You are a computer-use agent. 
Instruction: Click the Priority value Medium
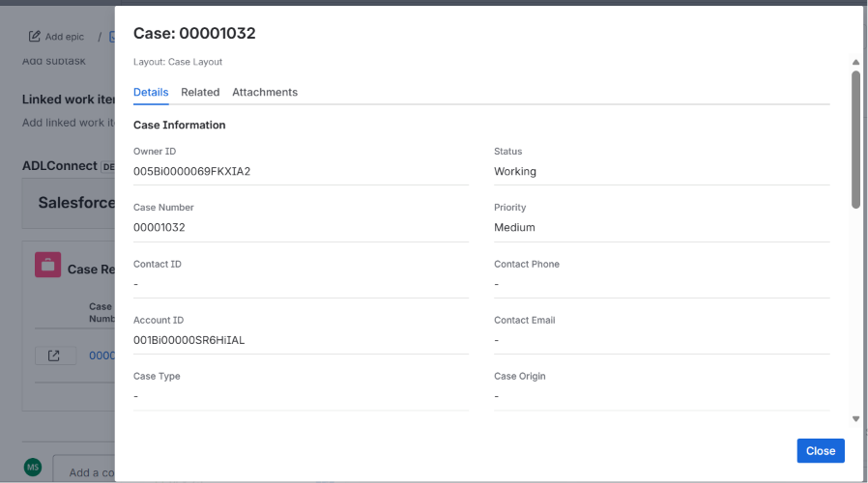pyautogui.click(x=514, y=227)
